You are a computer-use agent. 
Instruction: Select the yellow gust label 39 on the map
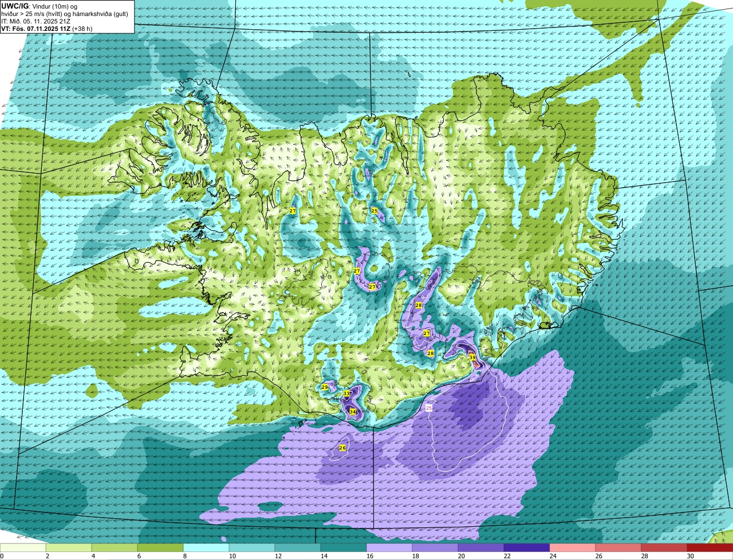[x=472, y=357]
